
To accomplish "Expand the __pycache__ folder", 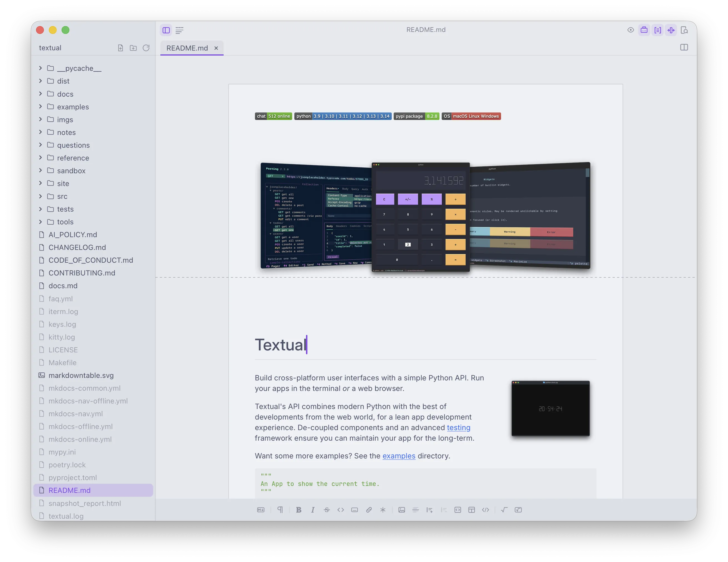I will [x=40, y=68].
